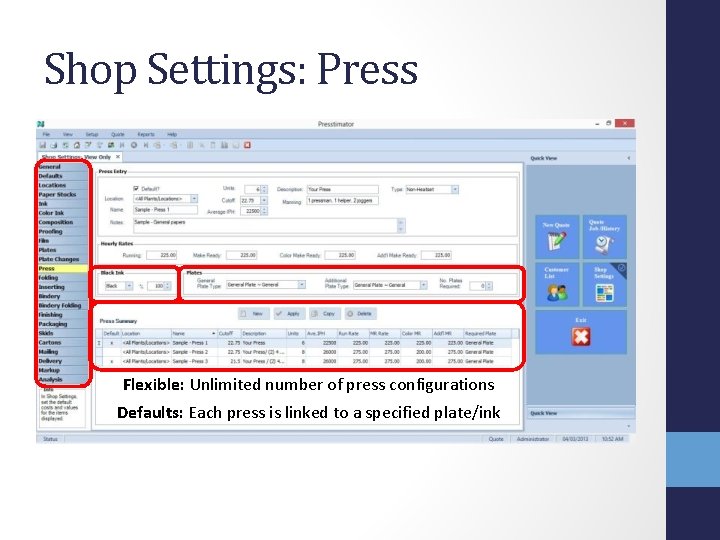Close the Shop Settings tab with X
Viewport: 720px width, 540px height.
(x=118, y=157)
